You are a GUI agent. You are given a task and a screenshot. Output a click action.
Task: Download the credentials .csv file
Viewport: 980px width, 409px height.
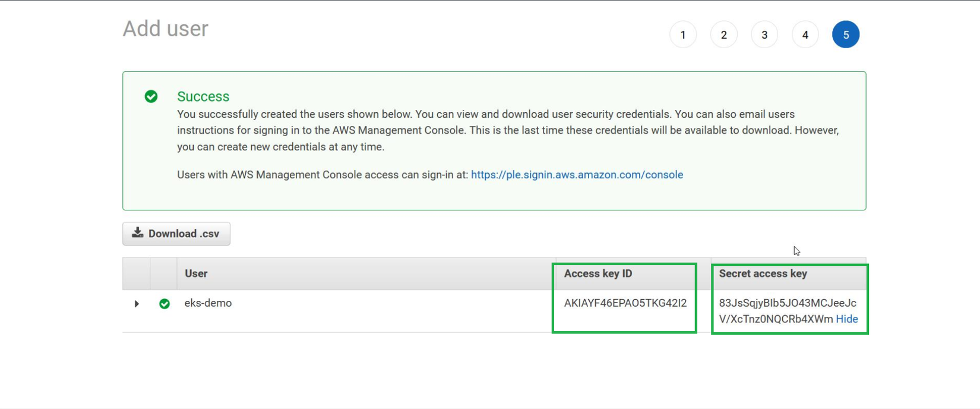click(x=176, y=234)
